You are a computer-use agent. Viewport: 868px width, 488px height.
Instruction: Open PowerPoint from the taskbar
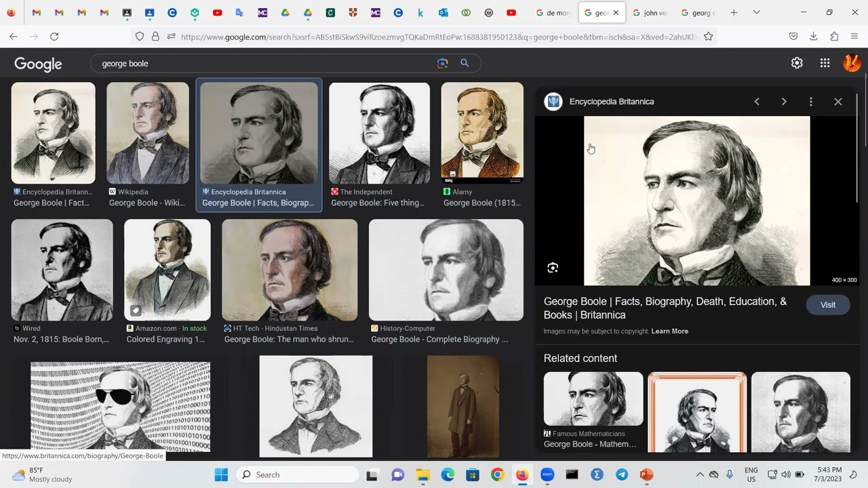pos(646,474)
